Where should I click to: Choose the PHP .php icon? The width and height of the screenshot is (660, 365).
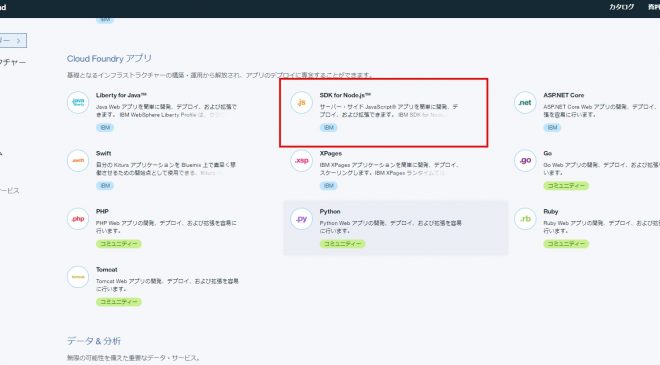(78, 218)
